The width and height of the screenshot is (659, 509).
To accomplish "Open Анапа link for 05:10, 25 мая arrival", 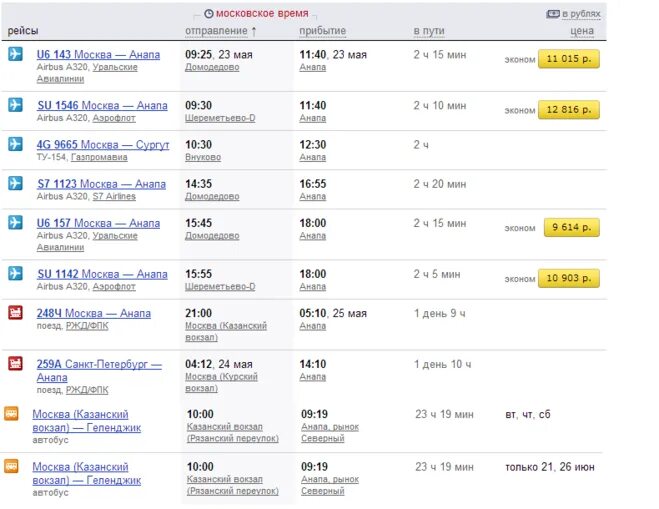I will pos(313,326).
